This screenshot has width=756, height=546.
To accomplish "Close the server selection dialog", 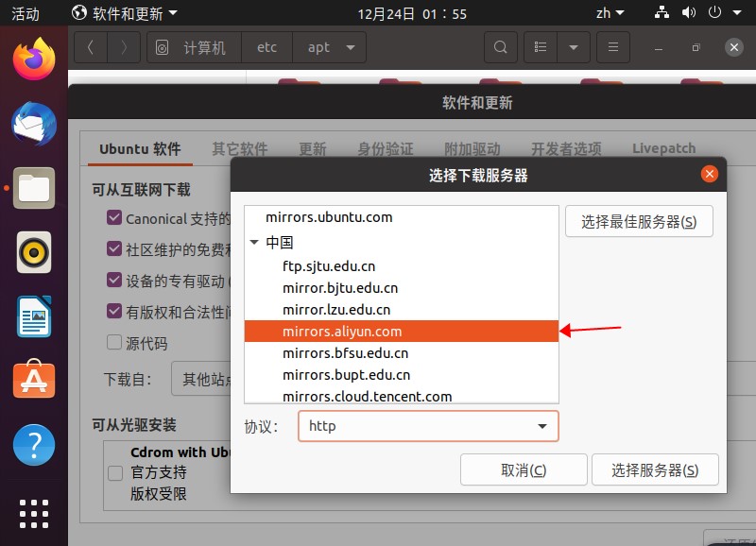I will coord(710,174).
